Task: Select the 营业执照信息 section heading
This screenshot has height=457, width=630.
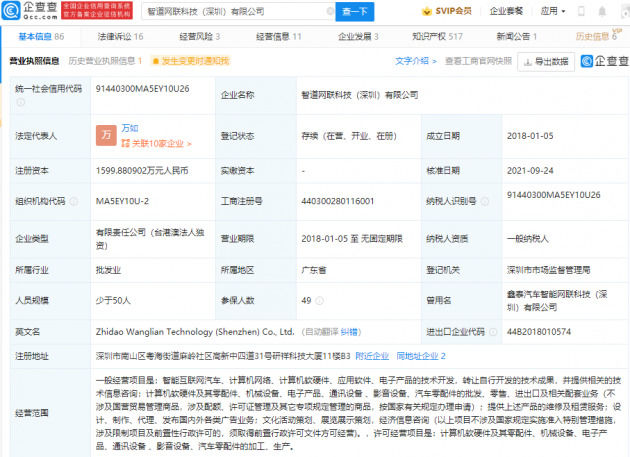Action: [x=34, y=61]
